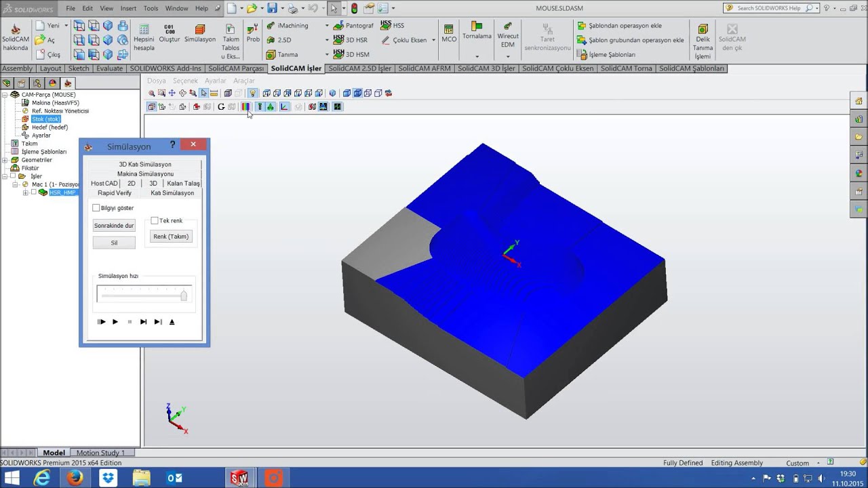Click the Pantograf operation
This screenshot has width=868, height=488.
tap(353, 26)
